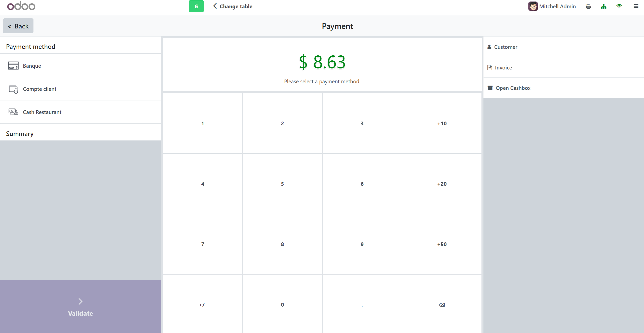The width and height of the screenshot is (644, 333).
Task: Click Open Cashbox
Action: coord(564,88)
